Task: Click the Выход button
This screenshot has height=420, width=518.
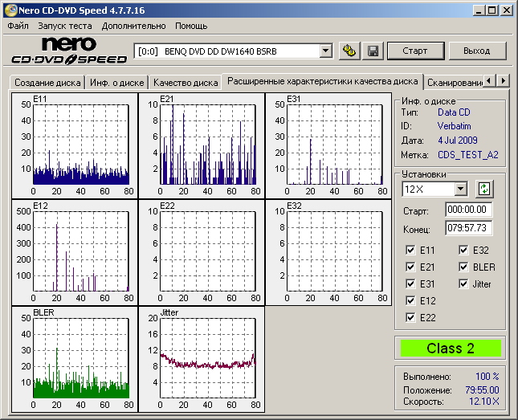Action: [x=476, y=51]
